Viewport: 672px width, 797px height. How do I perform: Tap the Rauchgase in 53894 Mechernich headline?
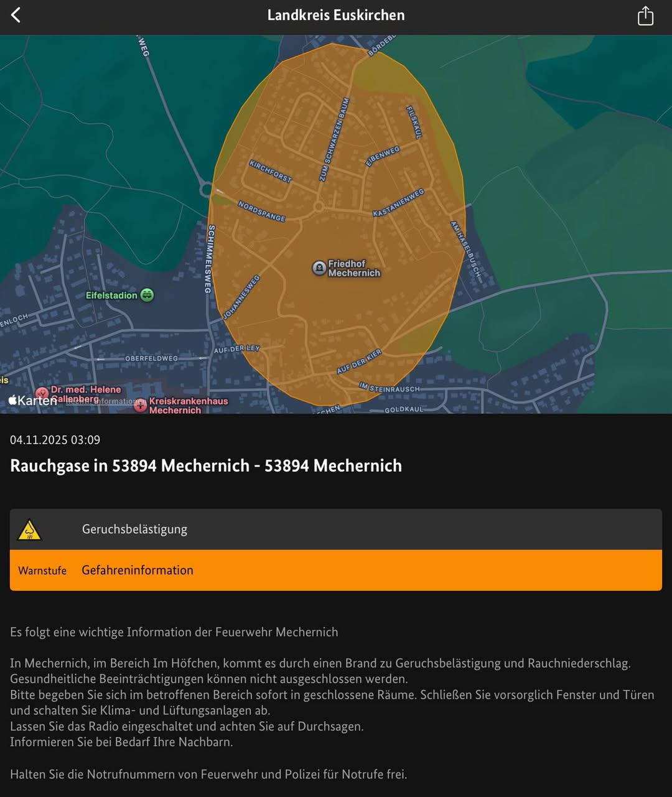(x=206, y=465)
